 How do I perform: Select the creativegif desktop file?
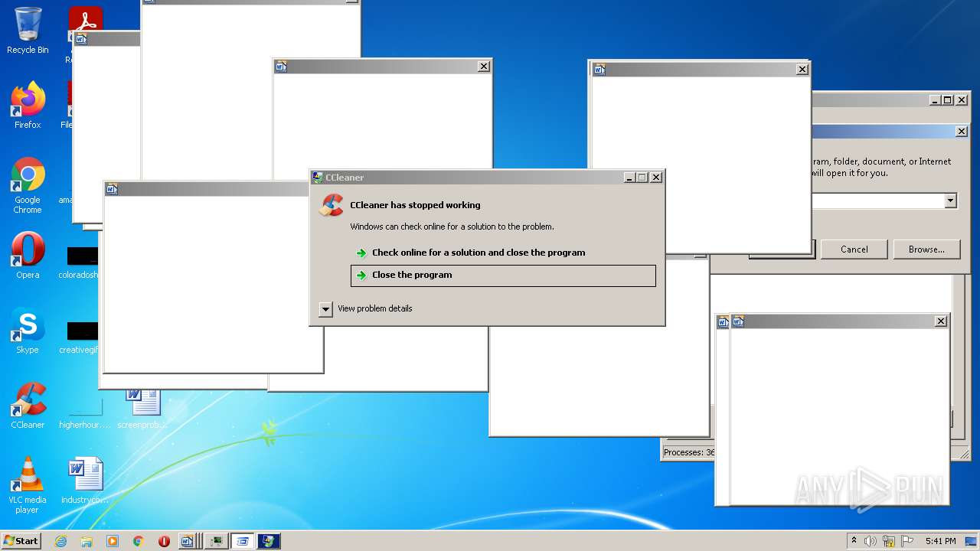click(x=81, y=338)
